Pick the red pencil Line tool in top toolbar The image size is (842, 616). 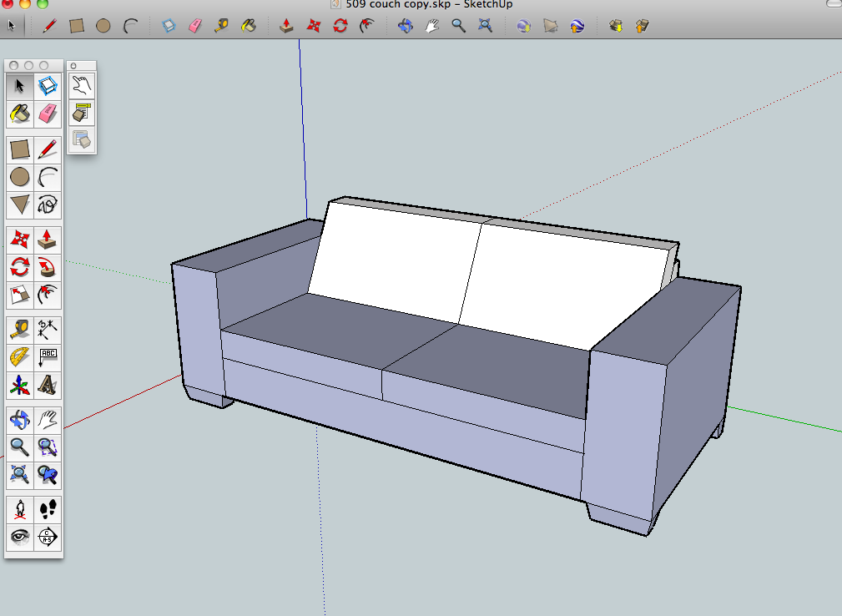click(x=49, y=26)
